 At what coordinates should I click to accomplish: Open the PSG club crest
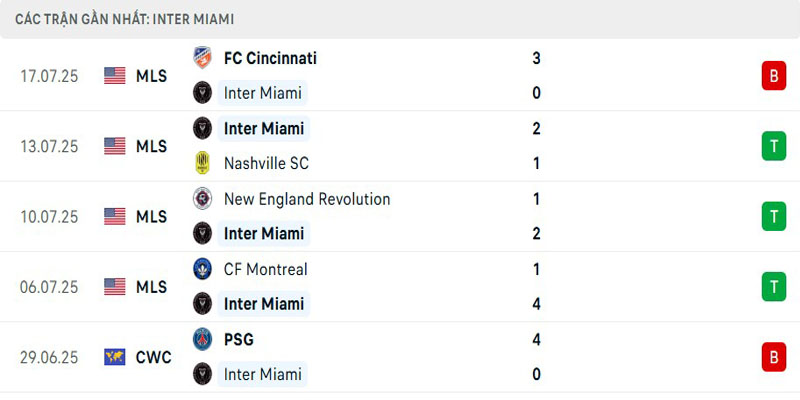(203, 339)
